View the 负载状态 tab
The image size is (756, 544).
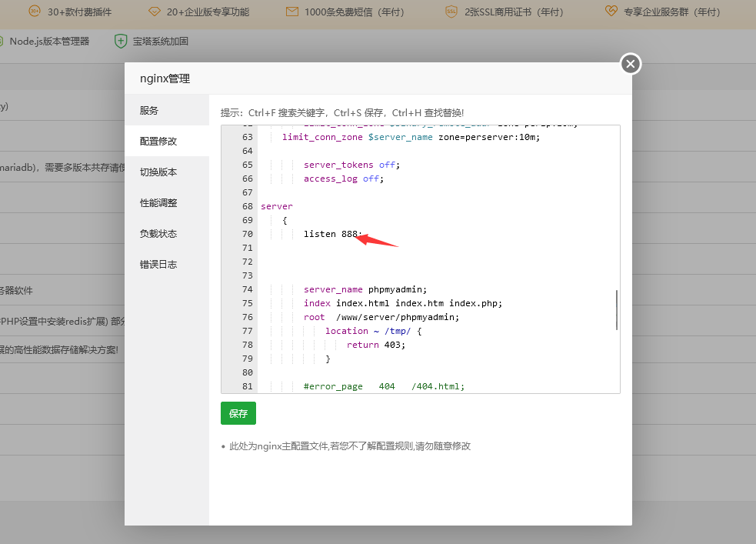pos(167,234)
